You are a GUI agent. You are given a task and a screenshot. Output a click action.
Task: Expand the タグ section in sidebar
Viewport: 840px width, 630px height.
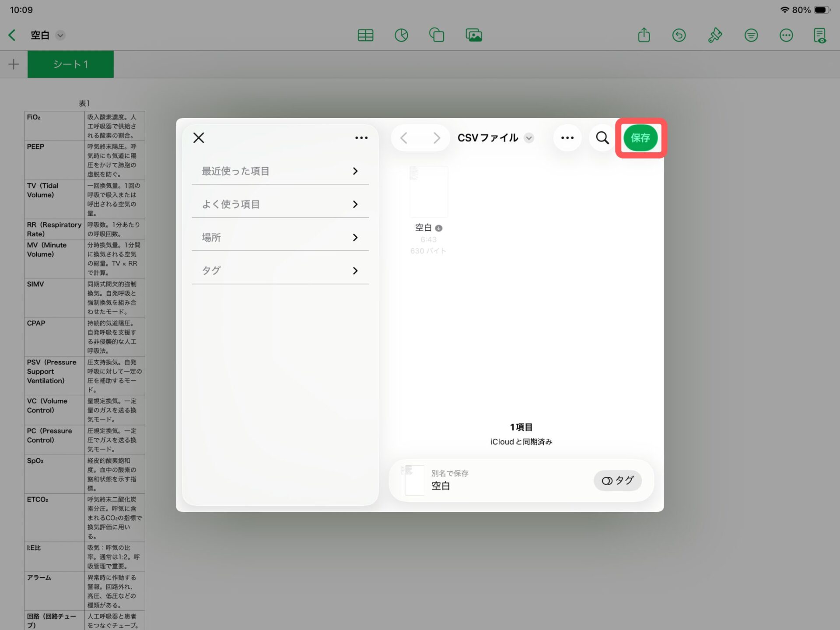(280, 271)
